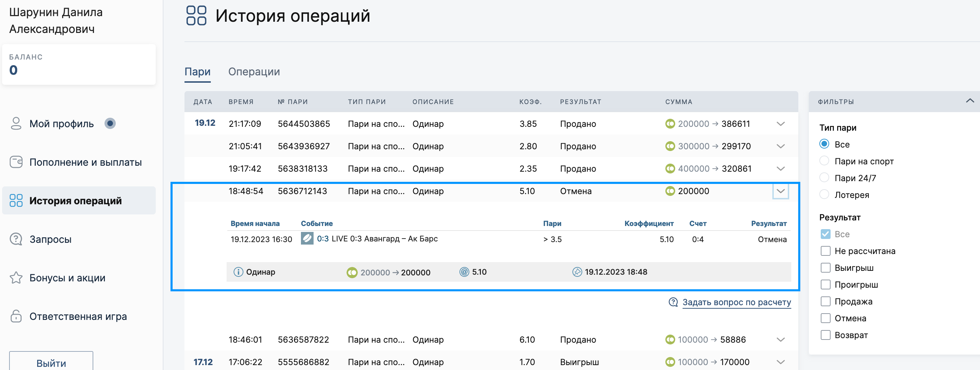
Task: Expand bet 5643936927 details chevron
Action: [781, 146]
